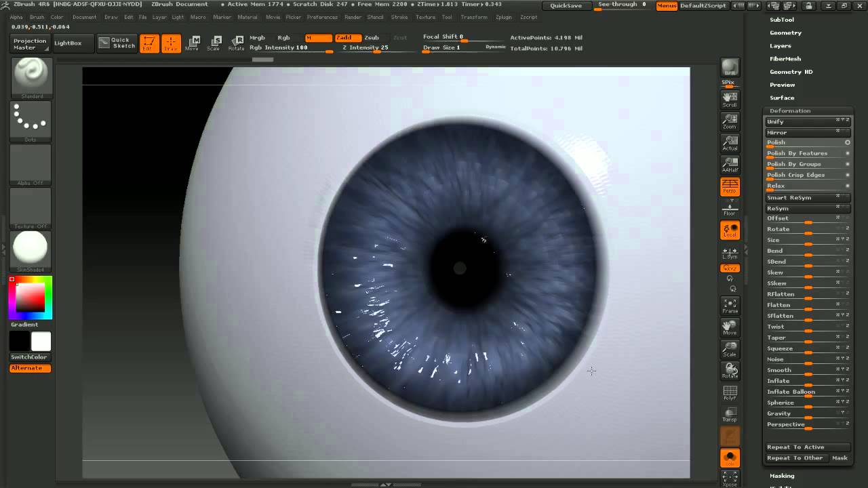Expand the Geometry subpalette
This screenshot has height=488, width=868.
coord(785,33)
